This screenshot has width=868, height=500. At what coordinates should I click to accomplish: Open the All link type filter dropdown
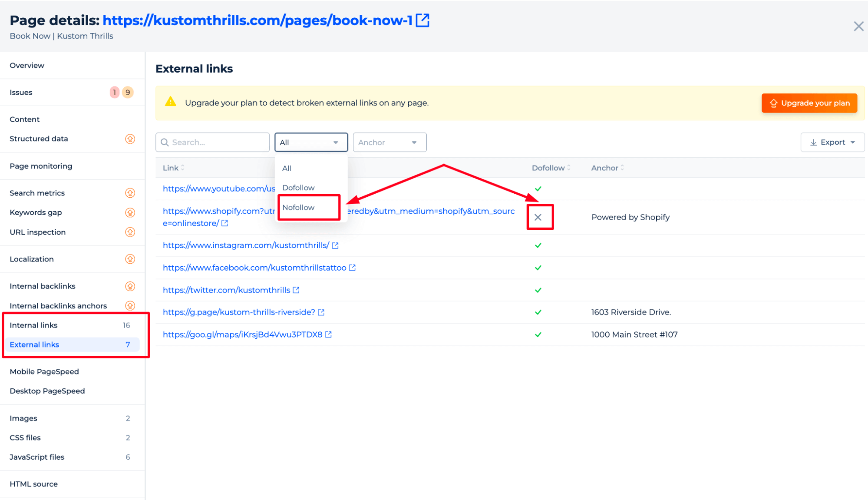click(311, 142)
